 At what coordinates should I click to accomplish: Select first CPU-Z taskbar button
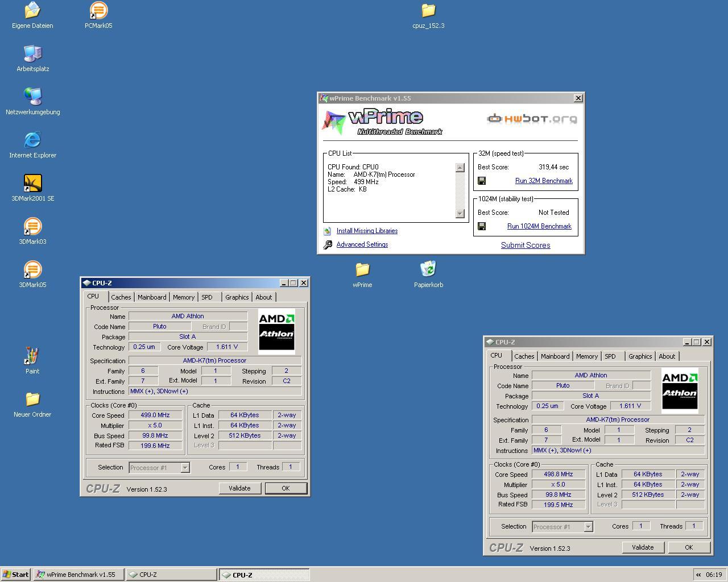coord(171,575)
